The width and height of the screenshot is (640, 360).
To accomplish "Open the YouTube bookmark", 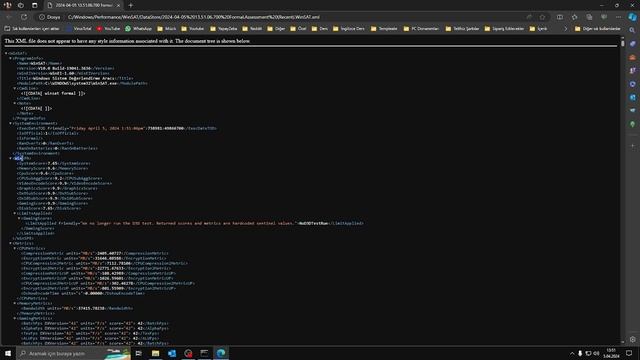I will pyautogui.click(x=109, y=29).
